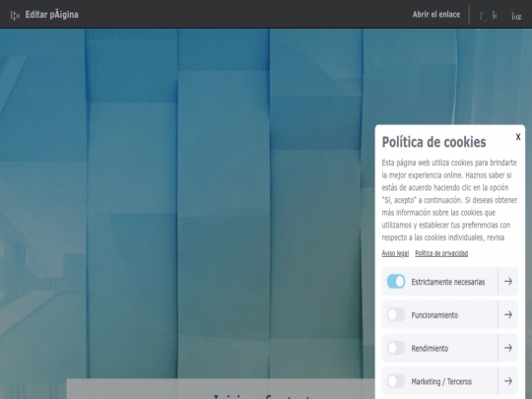Image resolution: width=532 pixels, height=399 pixels.
Task: Click the icon beside Editar página
Action: 15,15
